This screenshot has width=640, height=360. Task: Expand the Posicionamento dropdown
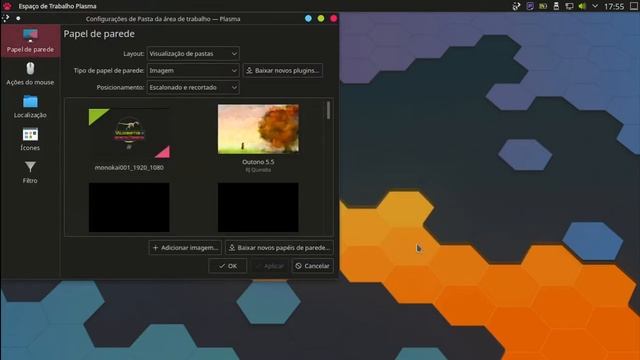coord(193,87)
